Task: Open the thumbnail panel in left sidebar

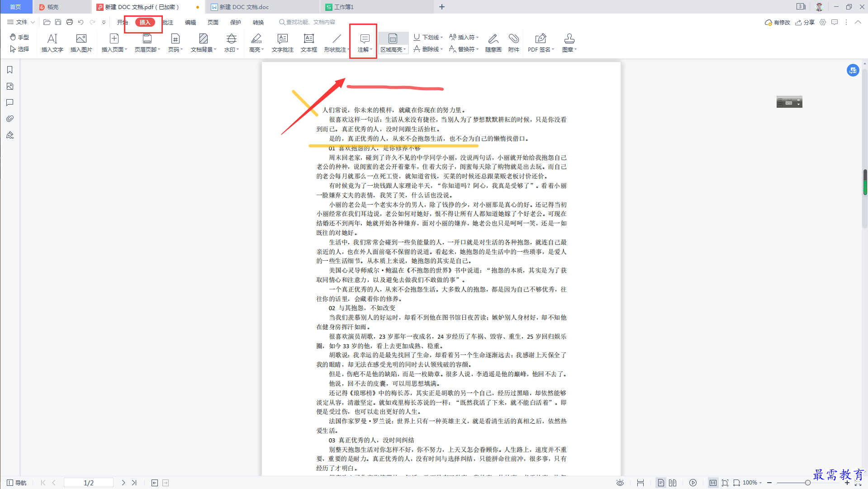Action: [x=9, y=86]
